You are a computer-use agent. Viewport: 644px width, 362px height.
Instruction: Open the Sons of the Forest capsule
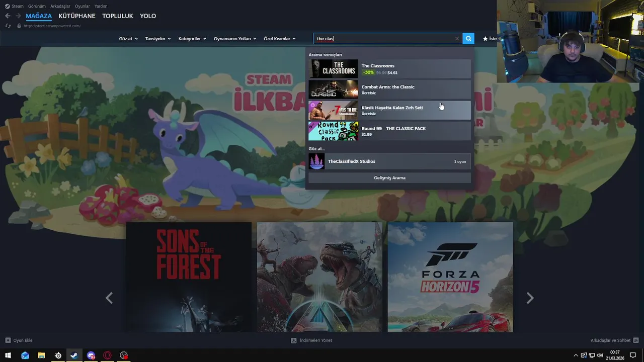[x=189, y=277]
